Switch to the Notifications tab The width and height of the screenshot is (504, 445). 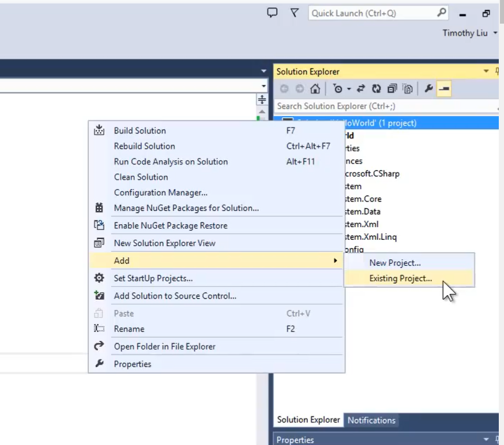pyautogui.click(x=371, y=420)
